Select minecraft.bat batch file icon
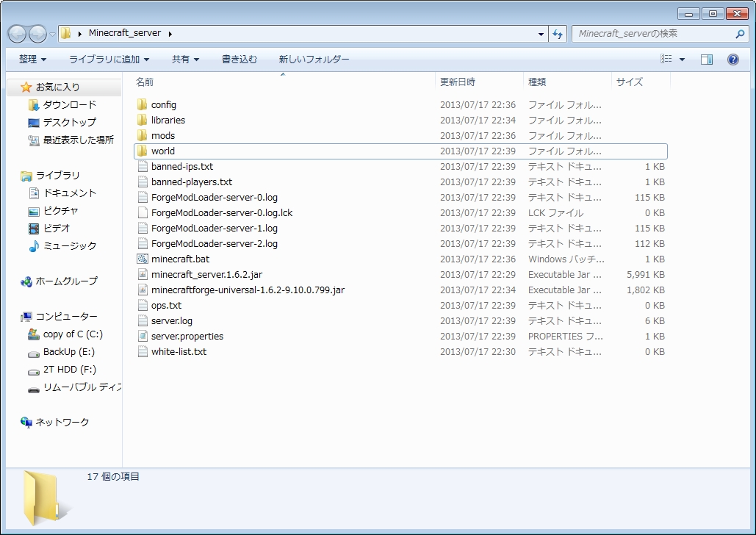Screen dimensions: 756x535 point(143,259)
